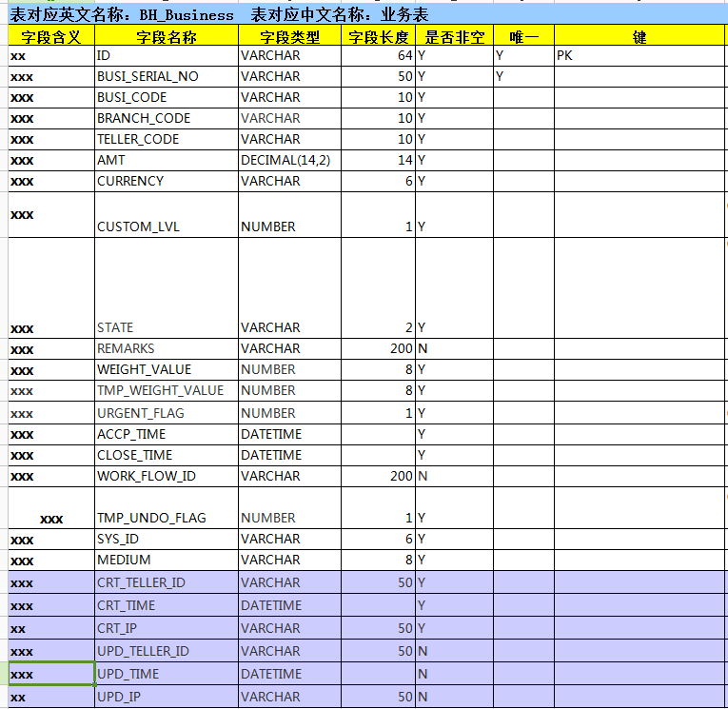Select the title cell with BH_Business
This screenshot has height=709, width=728.
pos(367,14)
